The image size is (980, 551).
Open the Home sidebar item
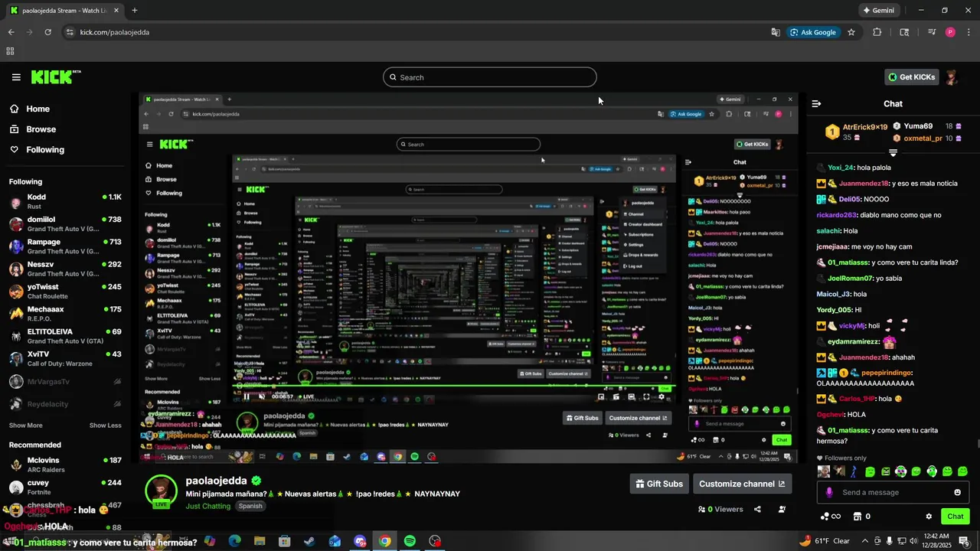pos(31,109)
